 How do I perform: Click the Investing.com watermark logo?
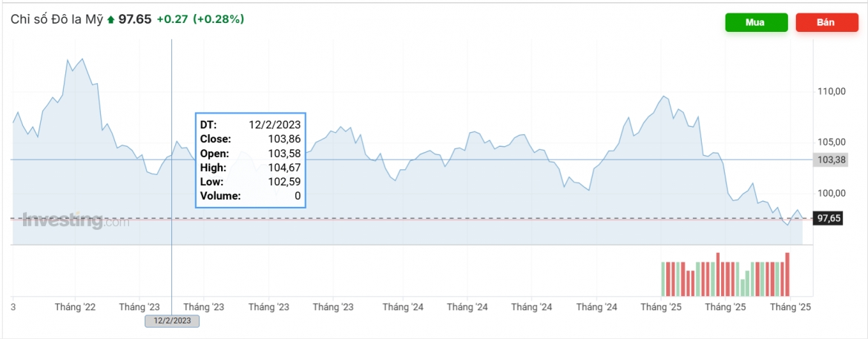pos(76,220)
